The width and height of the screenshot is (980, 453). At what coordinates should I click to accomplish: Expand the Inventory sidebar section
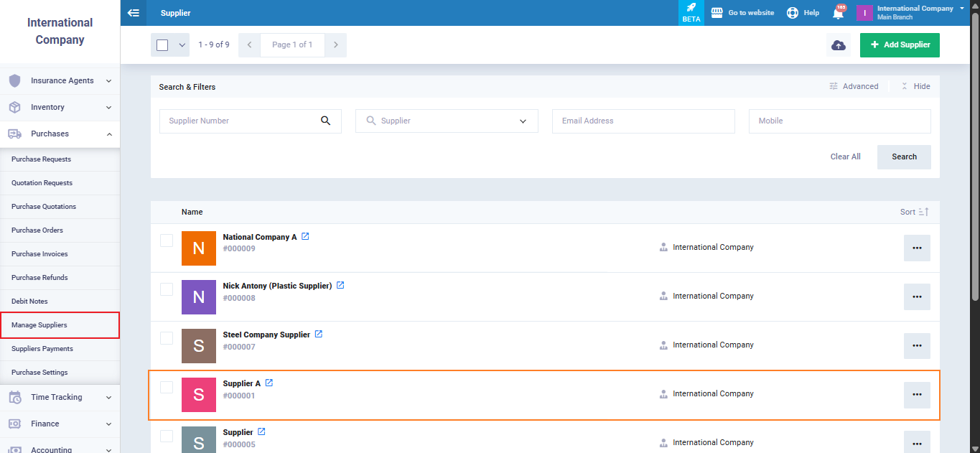point(60,108)
